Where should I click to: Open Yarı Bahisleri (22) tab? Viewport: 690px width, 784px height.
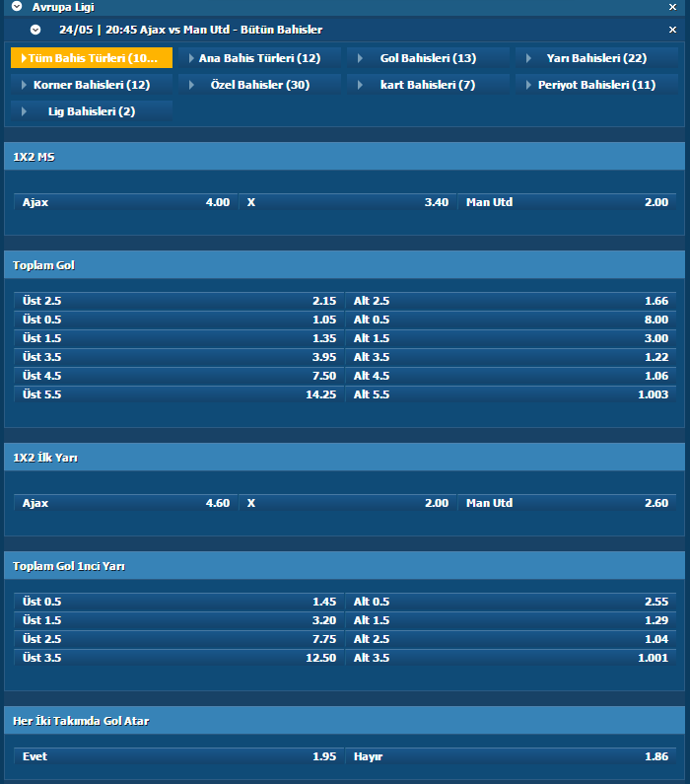pos(596,58)
